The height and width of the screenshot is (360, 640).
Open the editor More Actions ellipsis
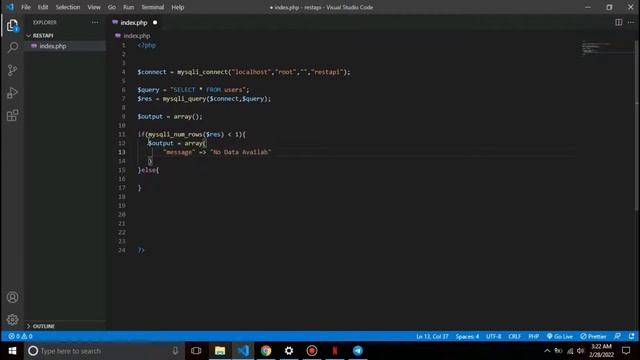point(631,22)
